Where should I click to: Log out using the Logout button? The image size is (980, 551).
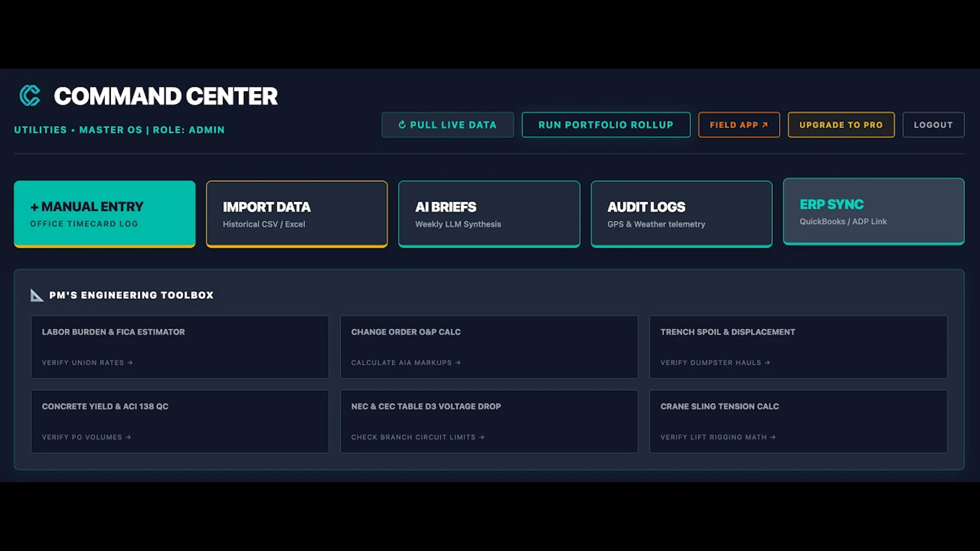pyautogui.click(x=933, y=125)
